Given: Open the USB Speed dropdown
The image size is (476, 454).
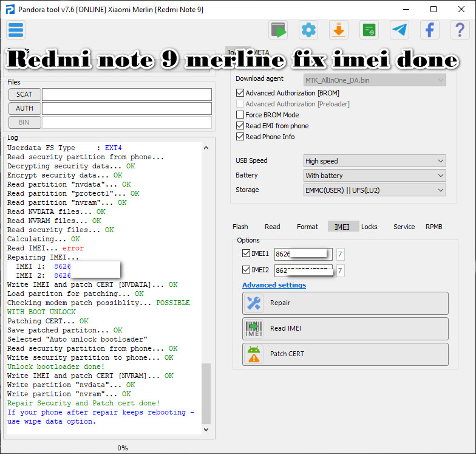Looking at the screenshot, I should pyautogui.click(x=375, y=160).
